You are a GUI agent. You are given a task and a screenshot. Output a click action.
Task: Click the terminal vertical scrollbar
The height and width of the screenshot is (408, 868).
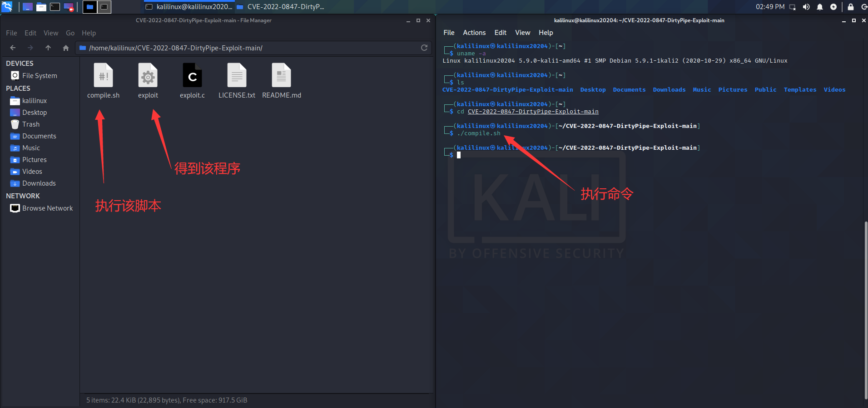point(866,310)
